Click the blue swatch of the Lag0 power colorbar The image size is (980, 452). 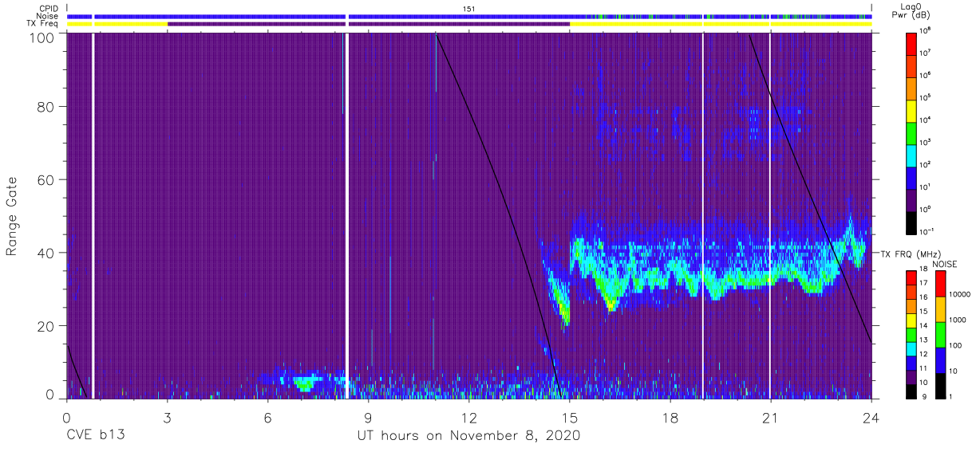913,177
